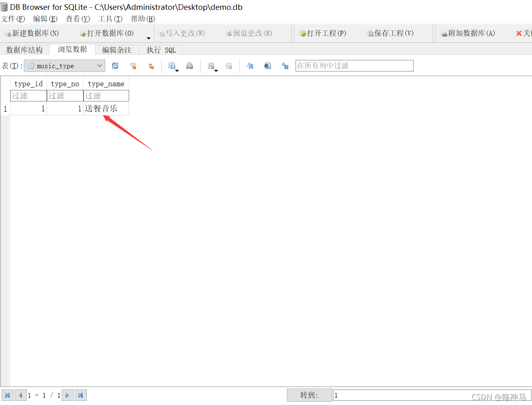
Task: Go to first record
Action: [7, 395]
